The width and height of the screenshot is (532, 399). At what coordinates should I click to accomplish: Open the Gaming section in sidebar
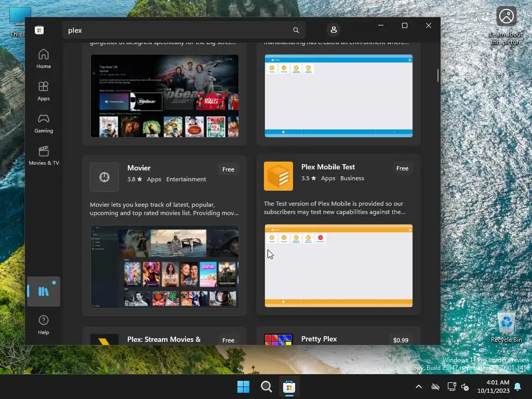[44, 123]
